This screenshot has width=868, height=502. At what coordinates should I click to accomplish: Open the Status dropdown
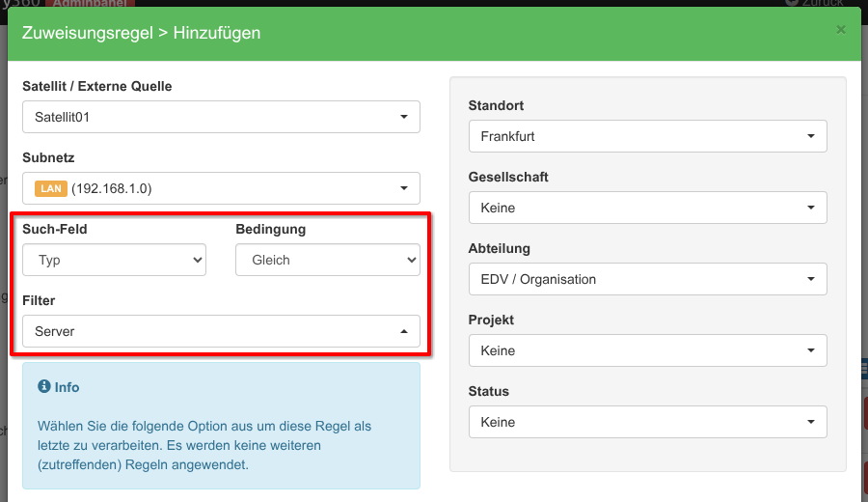648,422
